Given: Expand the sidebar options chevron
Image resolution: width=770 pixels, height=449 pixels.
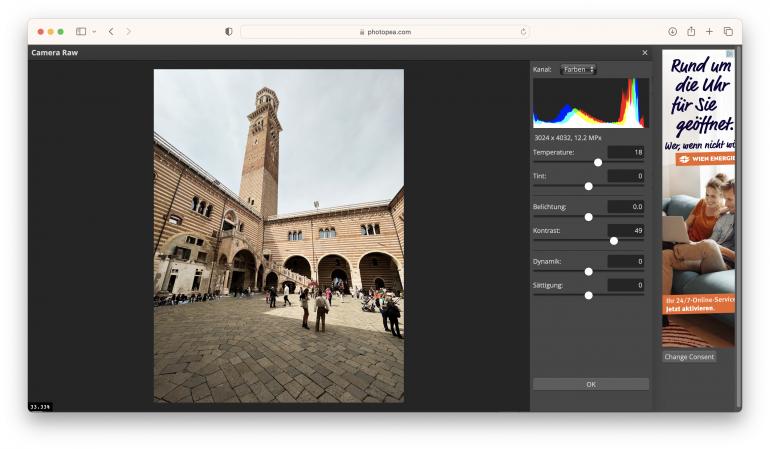Looking at the screenshot, I should tap(94, 32).
